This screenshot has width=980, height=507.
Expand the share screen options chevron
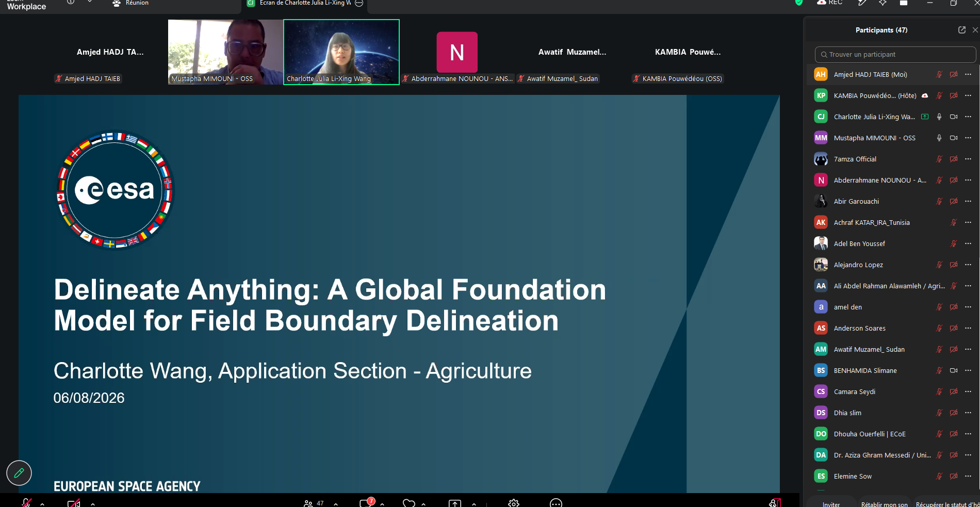click(x=474, y=504)
